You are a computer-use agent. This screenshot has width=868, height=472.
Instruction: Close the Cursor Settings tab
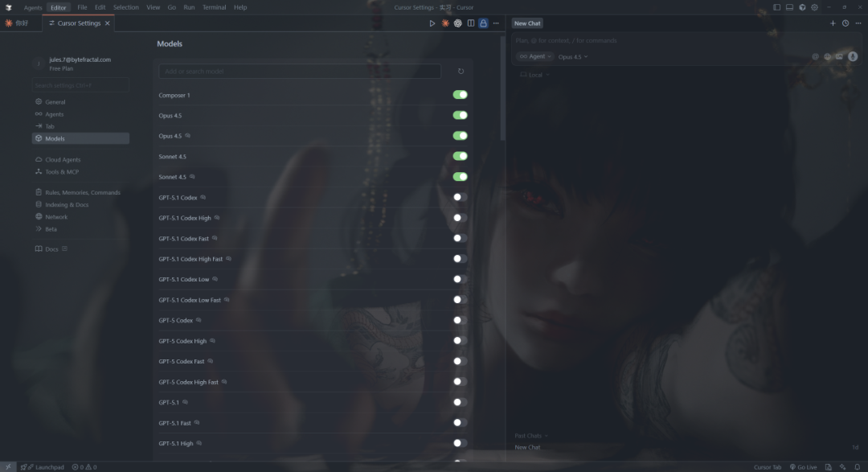108,23
